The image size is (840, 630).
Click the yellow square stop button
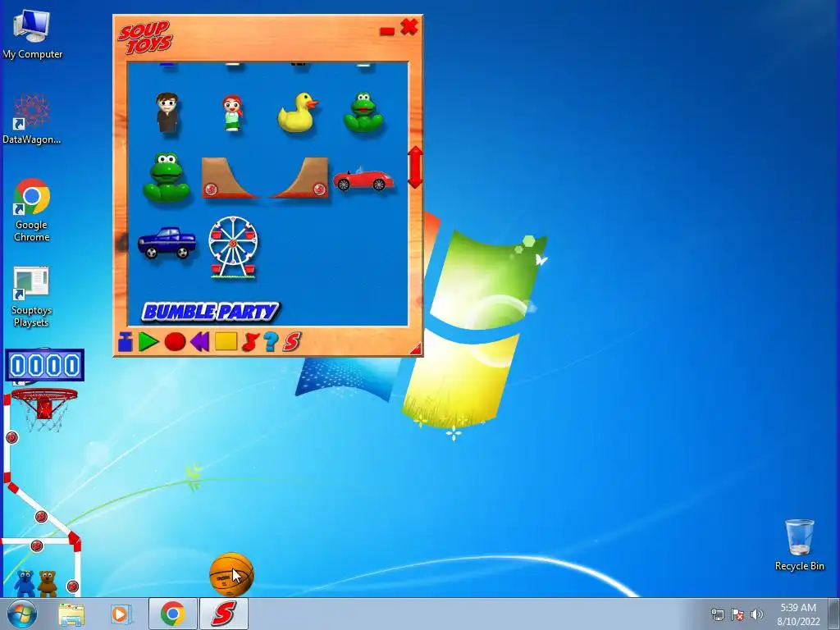pyautogui.click(x=226, y=341)
